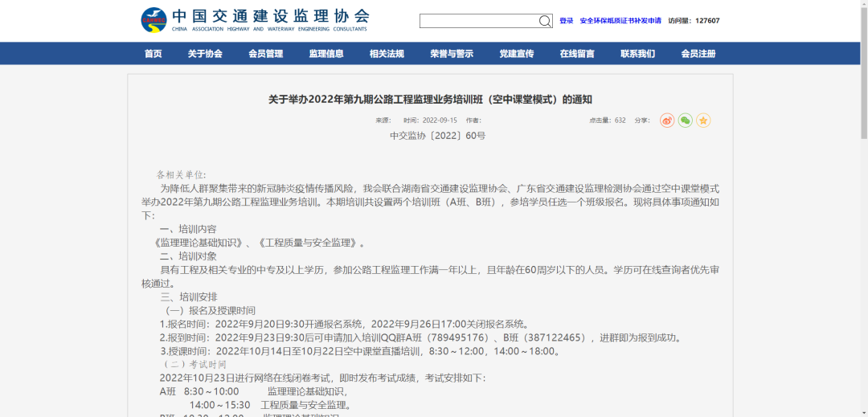Navigate to 荣誉与警示 section
Viewport: 868px width, 417px height.
pos(452,54)
